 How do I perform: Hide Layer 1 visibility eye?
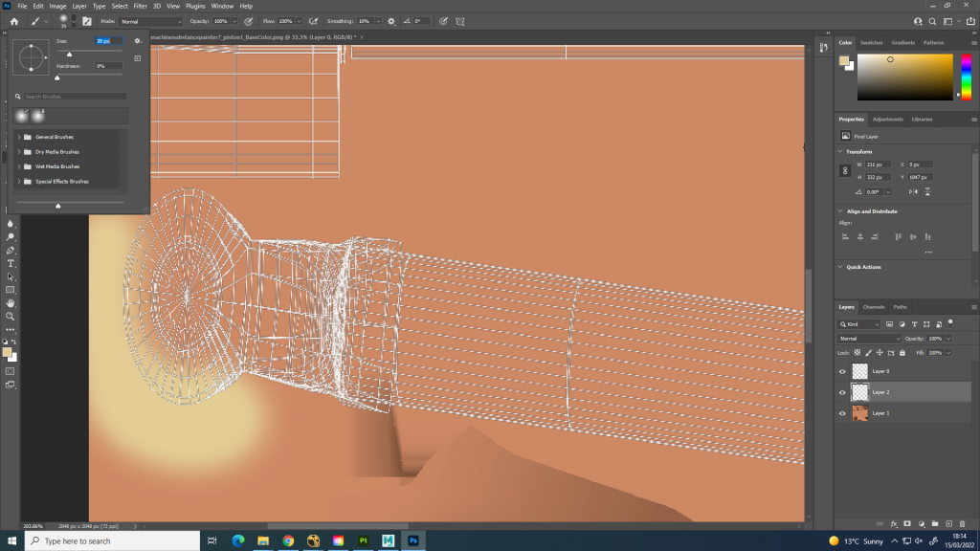[x=842, y=413]
